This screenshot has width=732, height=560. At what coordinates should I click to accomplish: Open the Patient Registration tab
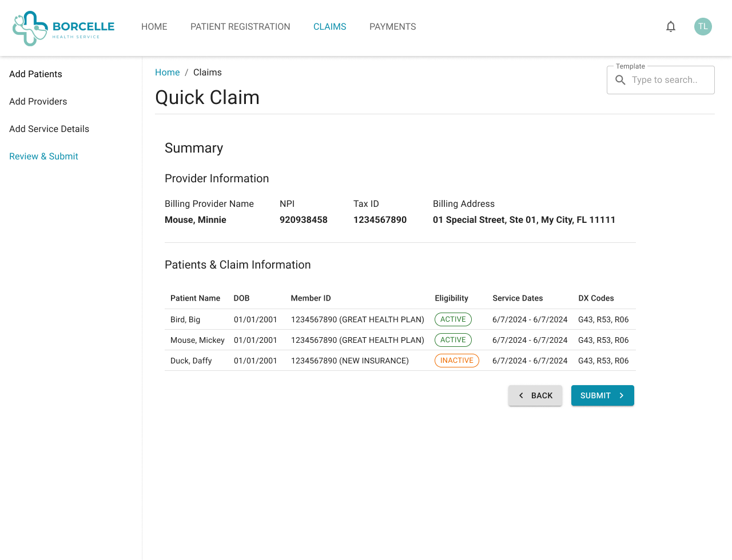240,27
